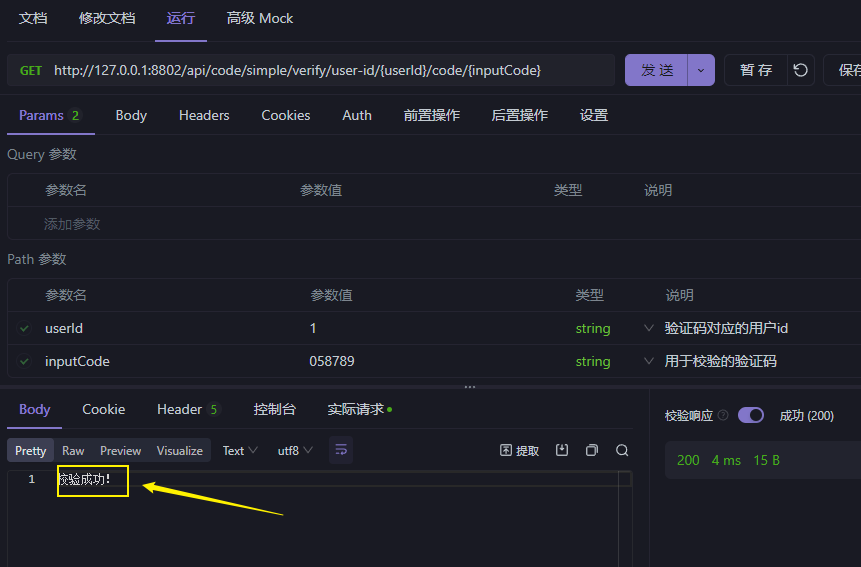The image size is (861, 567).
Task: Uncheck the inputCode path parameter checkmark
Action: coord(24,361)
